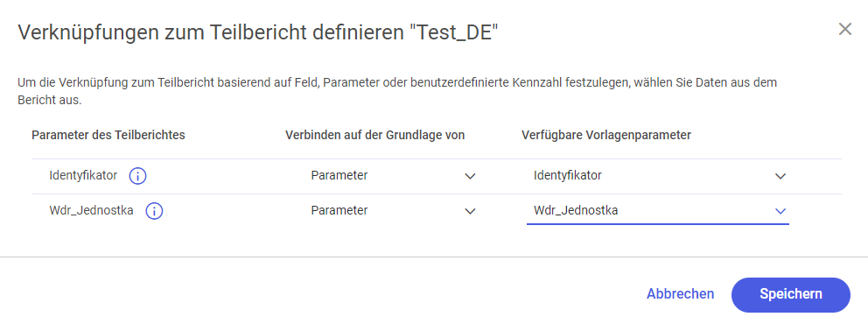Viewport: 868px width, 331px height.
Task: Expand the Parameter dropdown arrow in Wdr_Jednostka row
Action: coord(470,211)
